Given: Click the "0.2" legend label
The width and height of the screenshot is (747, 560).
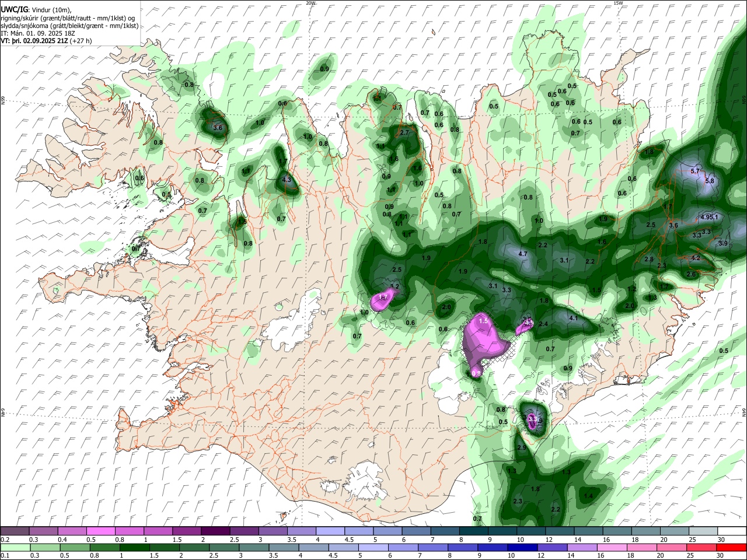Looking at the screenshot, I should [x=5, y=540].
